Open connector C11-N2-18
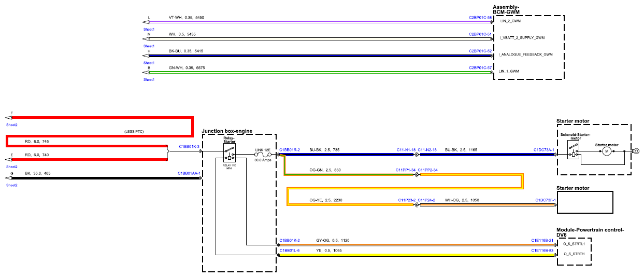 click(x=427, y=150)
